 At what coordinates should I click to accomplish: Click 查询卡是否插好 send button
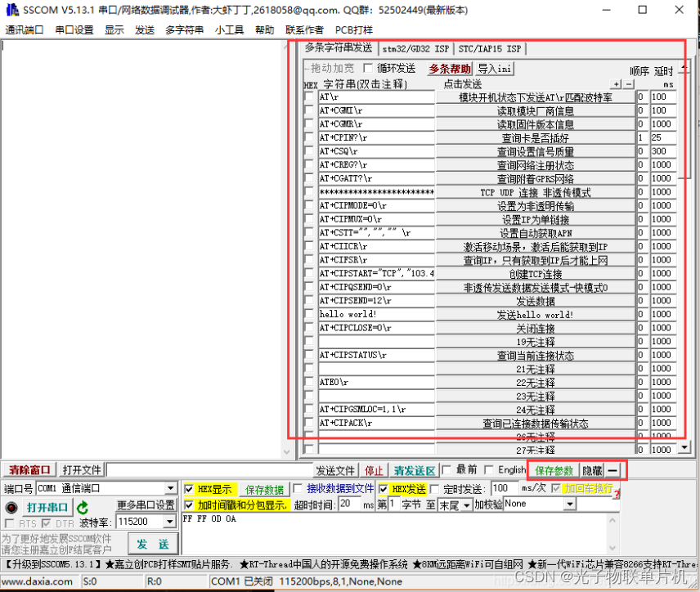[536, 138]
